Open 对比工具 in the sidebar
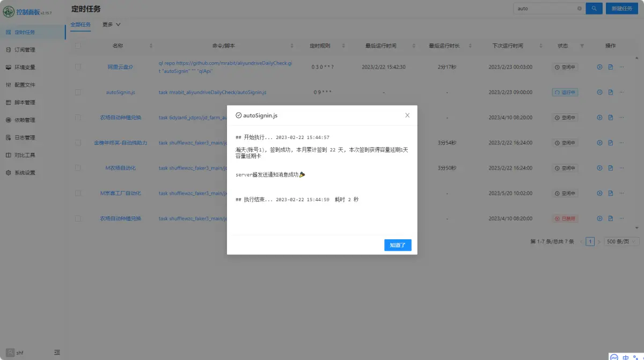644x360 pixels. [32, 155]
